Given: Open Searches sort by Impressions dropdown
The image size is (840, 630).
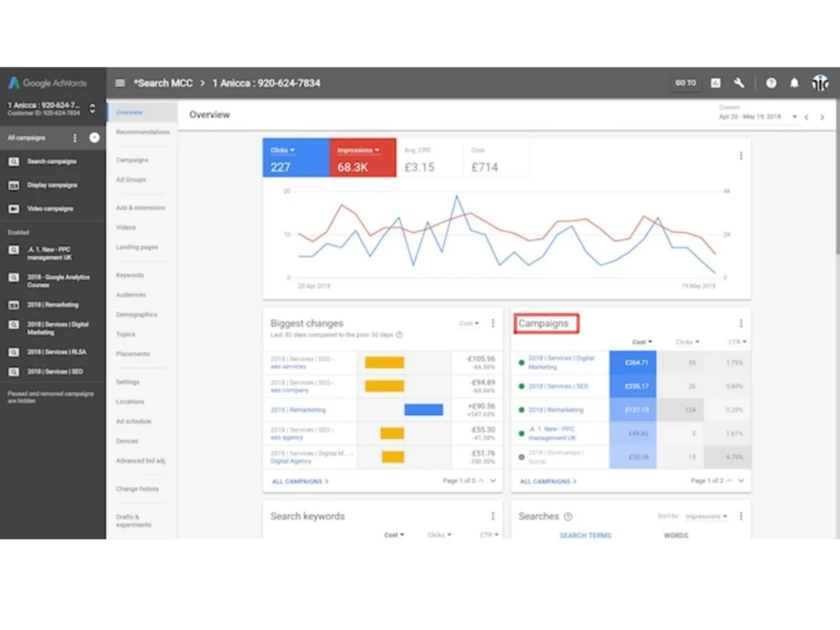Looking at the screenshot, I should pyautogui.click(x=706, y=517).
